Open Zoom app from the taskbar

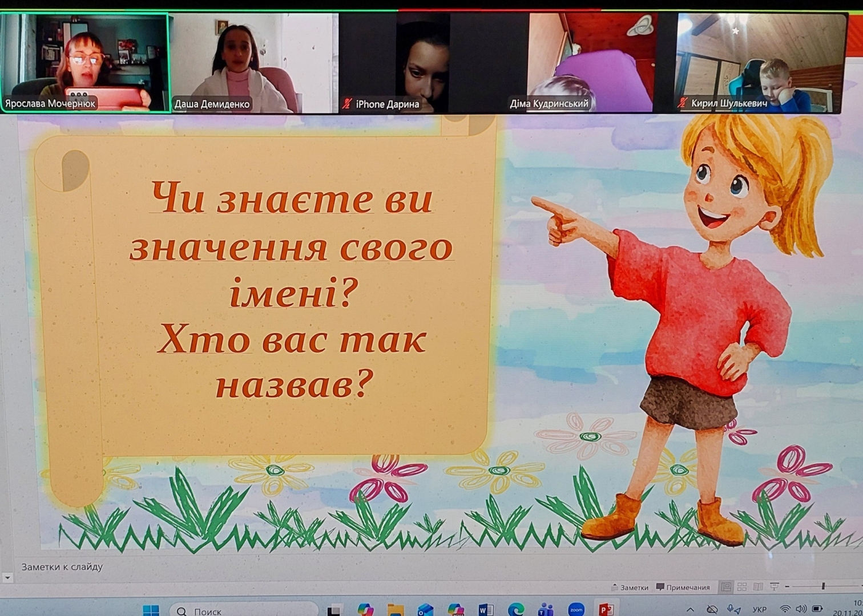coord(576,610)
